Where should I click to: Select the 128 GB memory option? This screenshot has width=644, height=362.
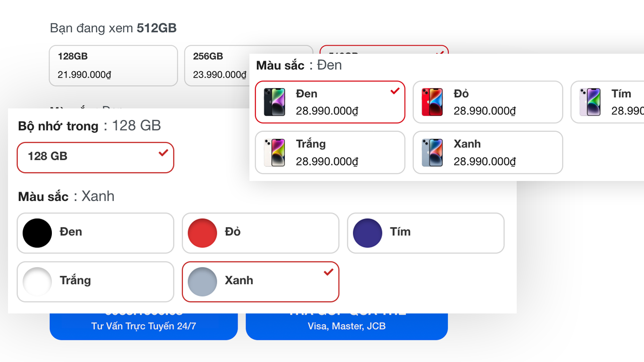[x=96, y=157]
